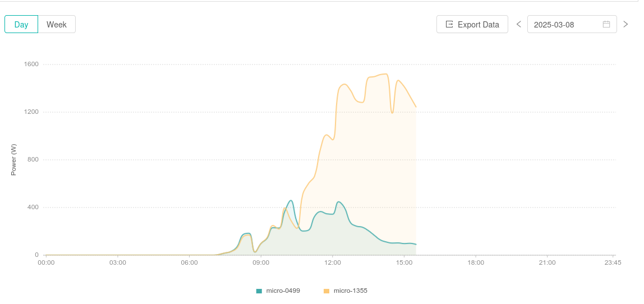644x304 pixels.
Task: Toggle micro-1355 series via legend label
Action: (350, 291)
